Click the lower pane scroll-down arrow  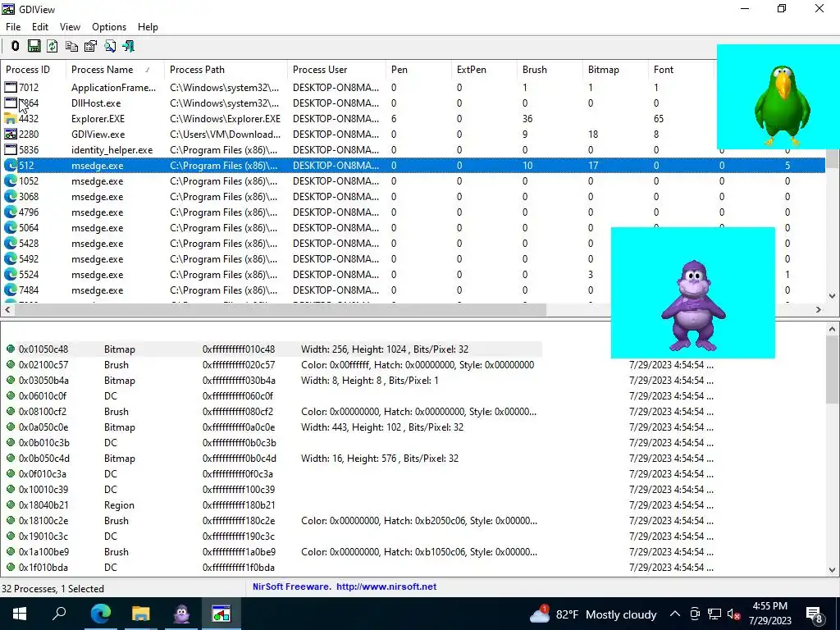coord(832,570)
